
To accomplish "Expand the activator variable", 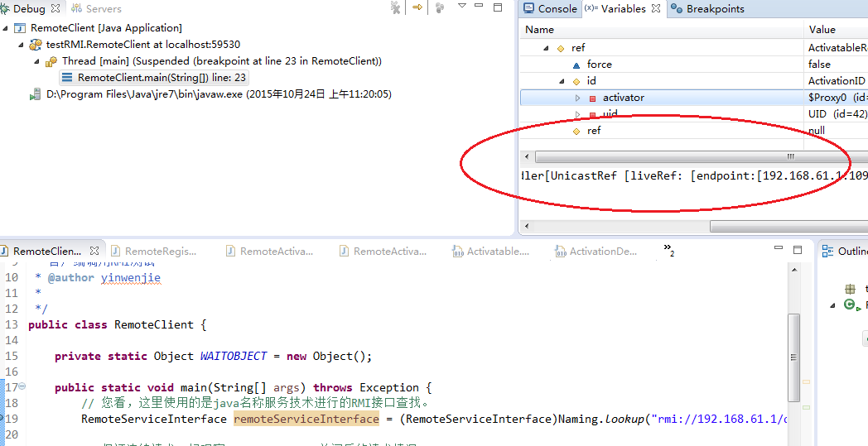I will coord(577,98).
